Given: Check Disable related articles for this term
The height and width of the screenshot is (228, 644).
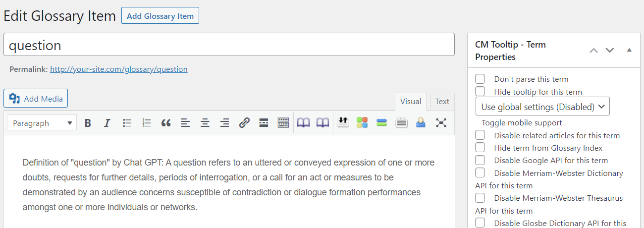Looking at the screenshot, I should pyautogui.click(x=480, y=135).
